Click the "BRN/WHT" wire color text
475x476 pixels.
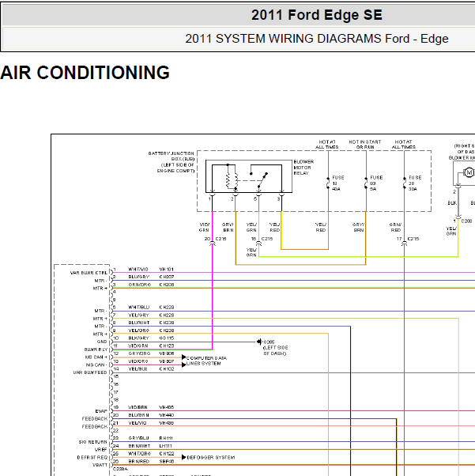pos(139,446)
